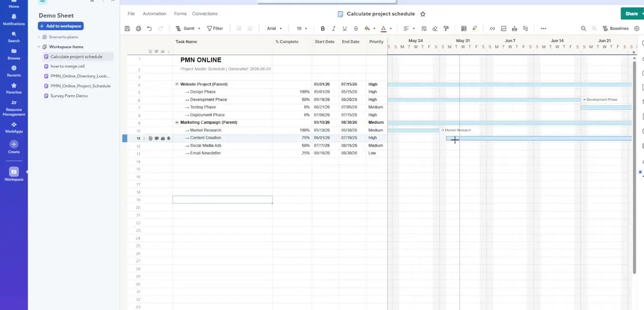Open the Connections menu
This screenshot has height=310, width=644.
tap(205, 14)
